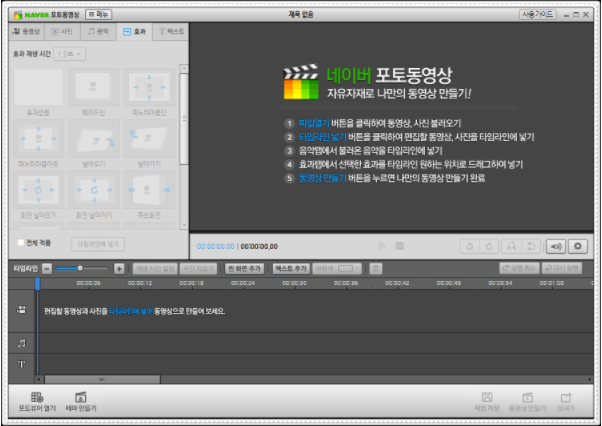Toggle the volume speaker icon
The height and width of the screenshot is (426, 602).
click(x=556, y=246)
